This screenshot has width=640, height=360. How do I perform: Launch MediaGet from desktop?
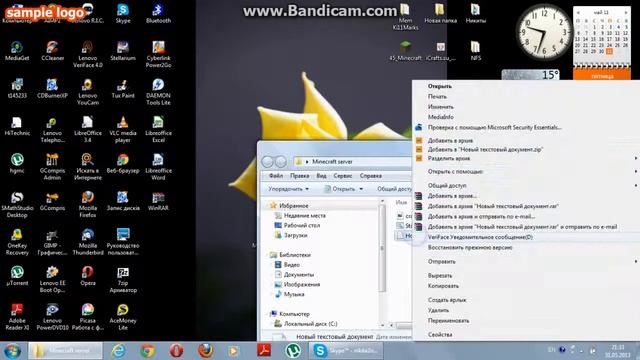(x=17, y=51)
